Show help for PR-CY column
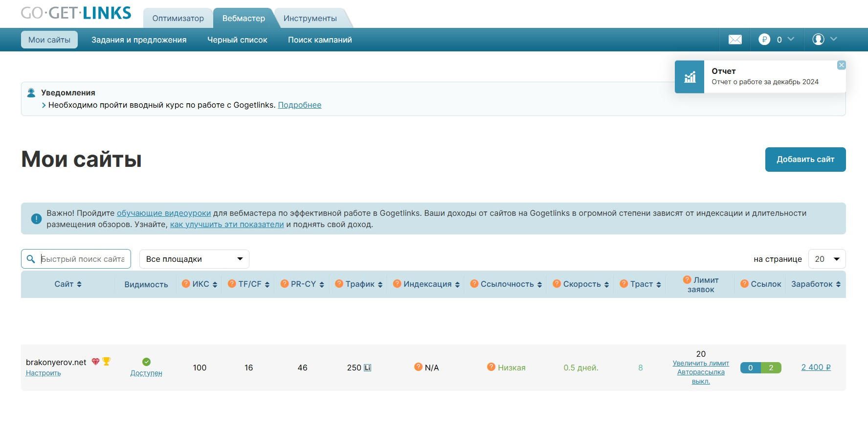 (x=285, y=284)
